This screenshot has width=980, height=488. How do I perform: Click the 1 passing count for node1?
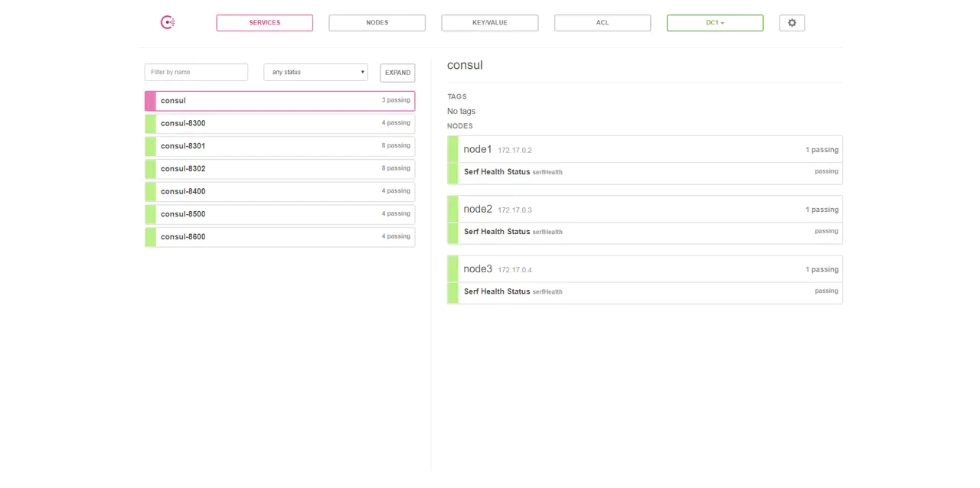coord(822,150)
